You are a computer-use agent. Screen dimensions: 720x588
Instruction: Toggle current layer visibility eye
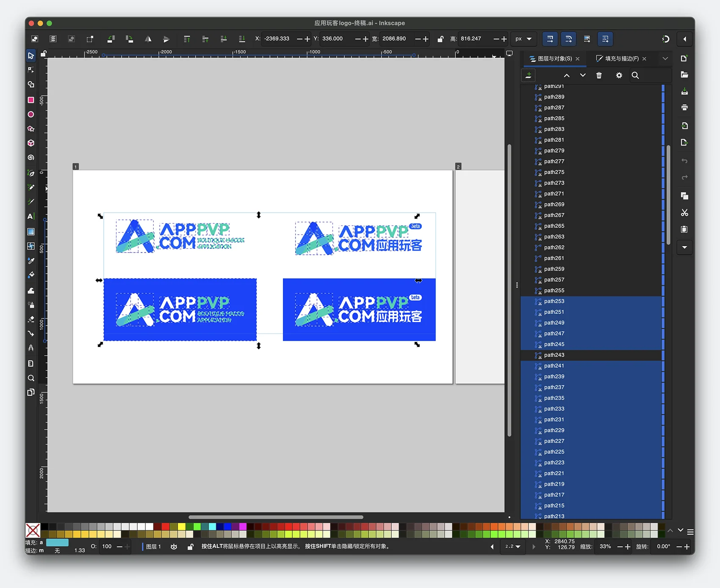pyautogui.click(x=174, y=547)
